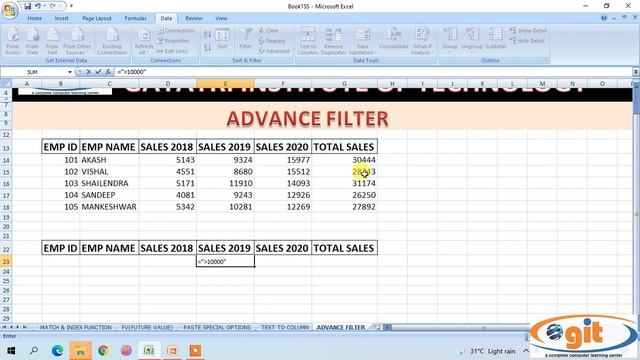Import data From Access

[x=13, y=41]
